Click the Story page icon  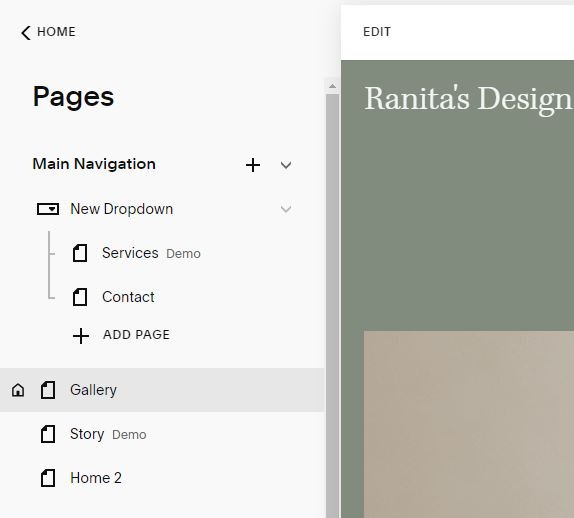48,434
